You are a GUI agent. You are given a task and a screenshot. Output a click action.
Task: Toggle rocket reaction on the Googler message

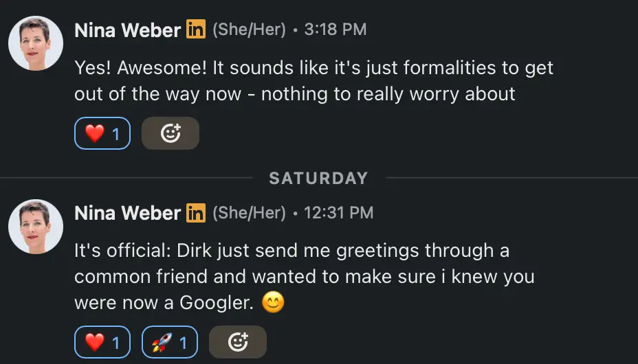169,342
